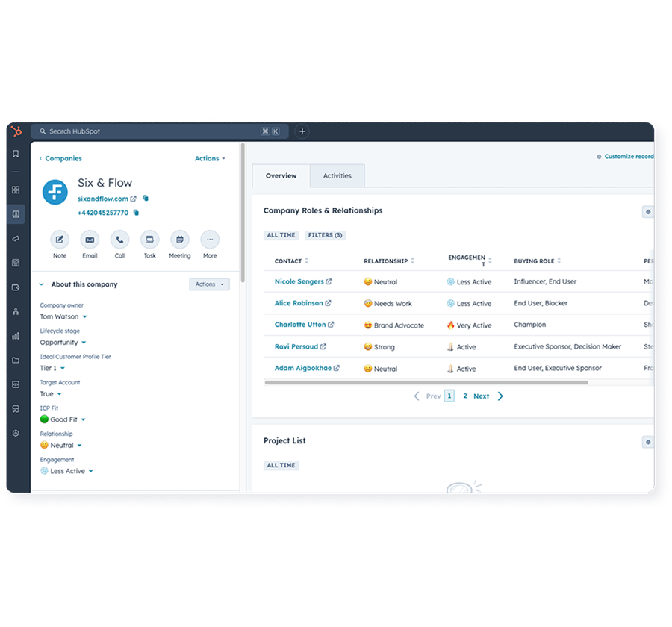Go to previous page using left arrow

coord(417,396)
